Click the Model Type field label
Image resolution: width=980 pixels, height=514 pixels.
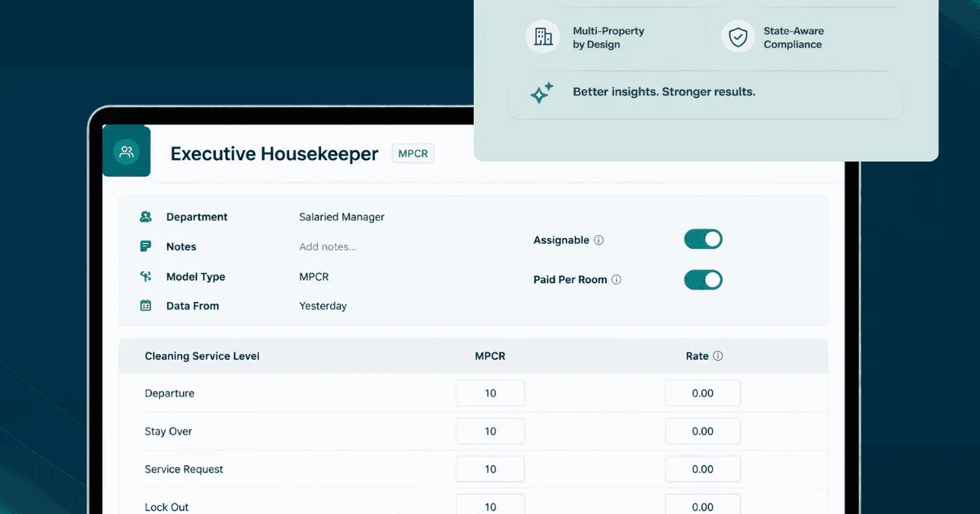point(195,277)
